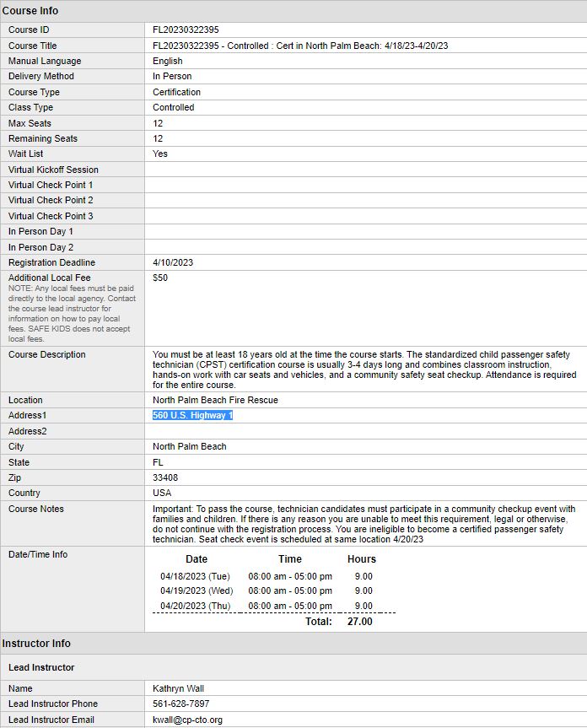Click the local fees NOTE paragraph
Screen dimensions: 587x728
[72, 314]
